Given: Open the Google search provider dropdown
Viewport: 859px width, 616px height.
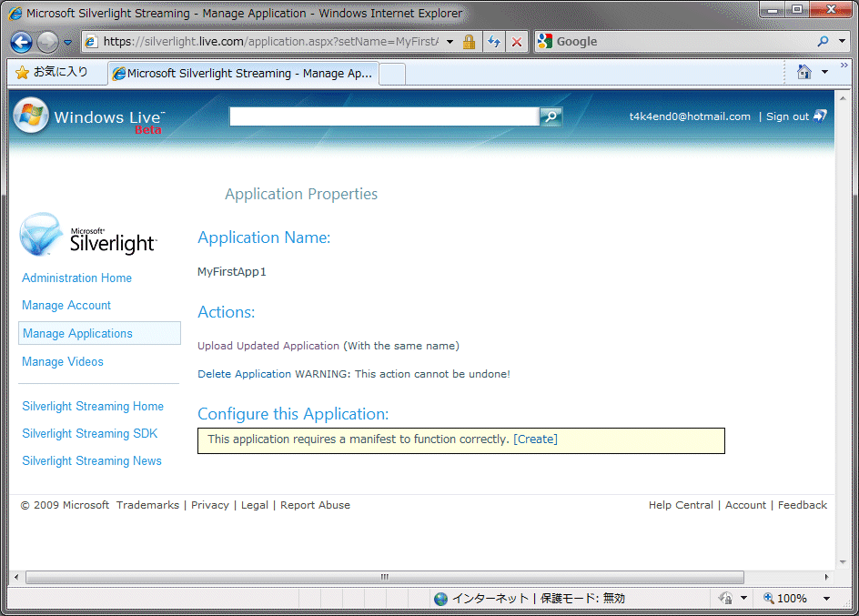Looking at the screenshot, I should click(x=843, y=42).
